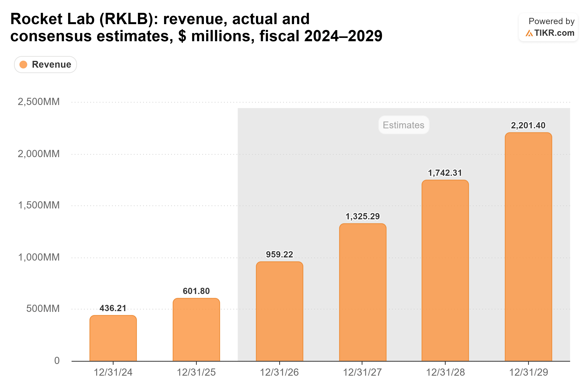
Task: Click the 2,000MM y-axis label
Action: click(39, 154)
